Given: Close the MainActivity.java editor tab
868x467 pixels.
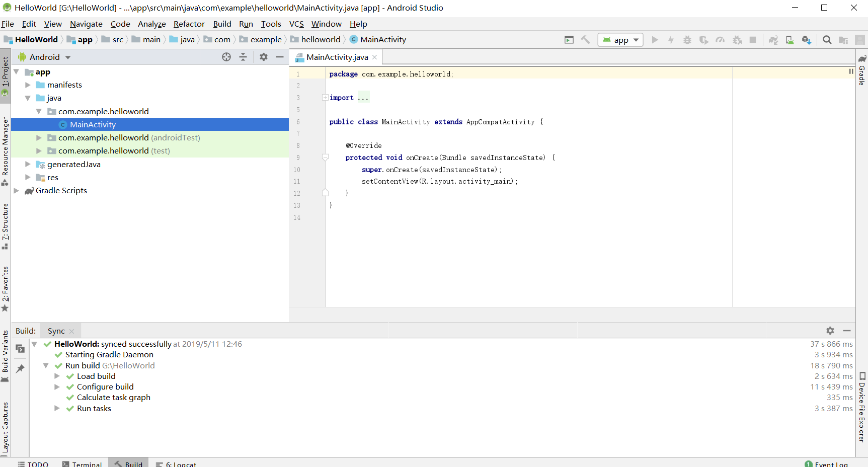Looking at the screenshot, I should point(375,57).
